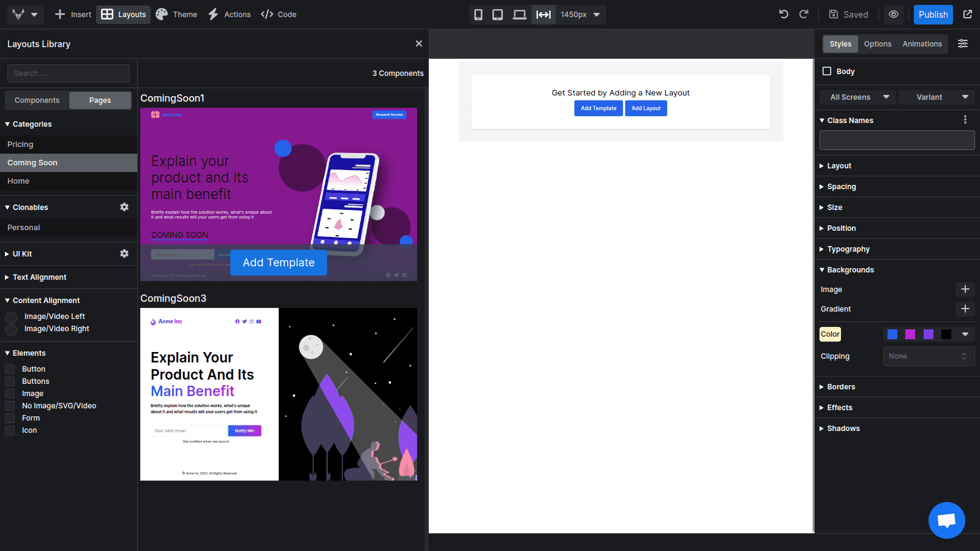Select the Pricing category

tap(69, 144)
